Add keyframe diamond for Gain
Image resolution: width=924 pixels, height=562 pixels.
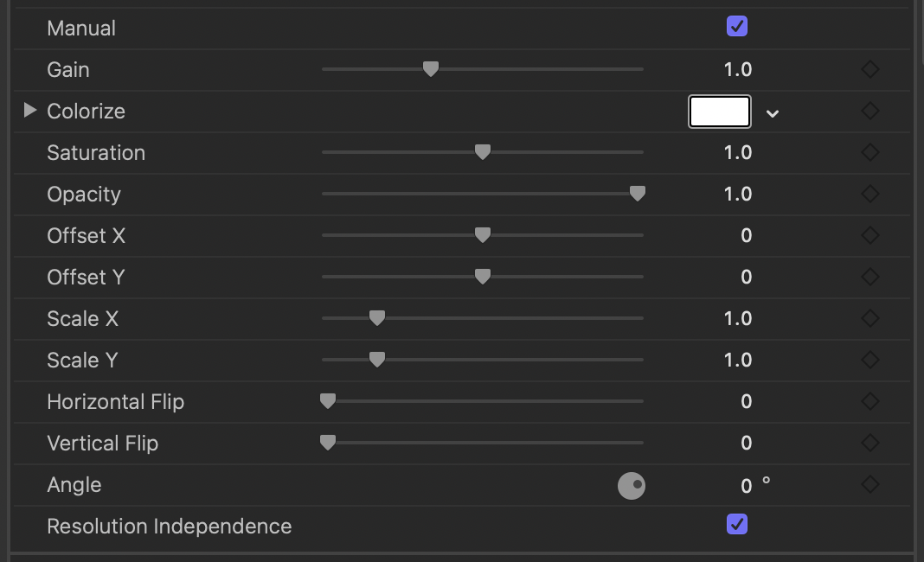pyautogui.click(x=869, y=69)
